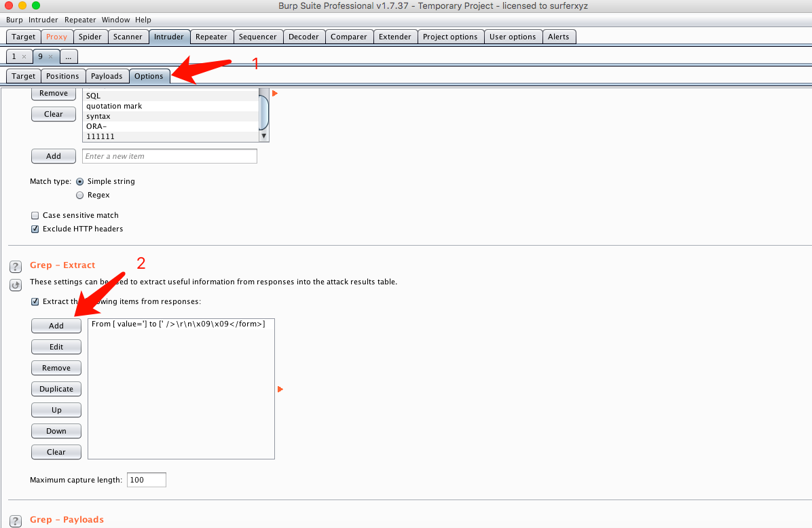Close Intruder attack tab 9
Screen dimensions: 812x528
tap(50, 56)
